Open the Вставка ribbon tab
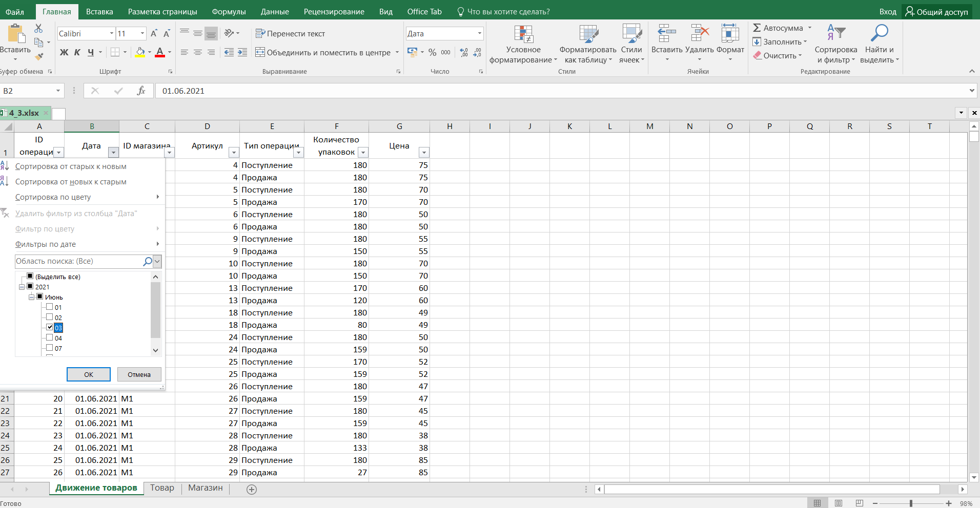Screen dimensions: 980x508 click(99, 12)
